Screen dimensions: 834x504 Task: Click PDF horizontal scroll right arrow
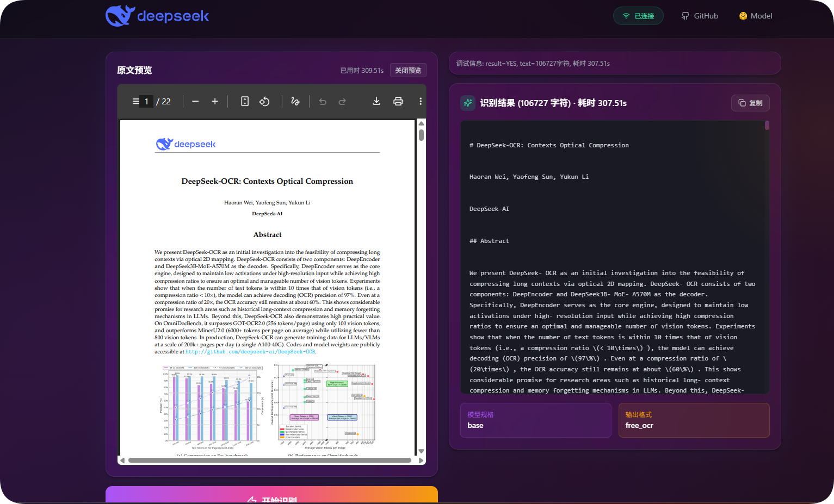tap(421, 460)
